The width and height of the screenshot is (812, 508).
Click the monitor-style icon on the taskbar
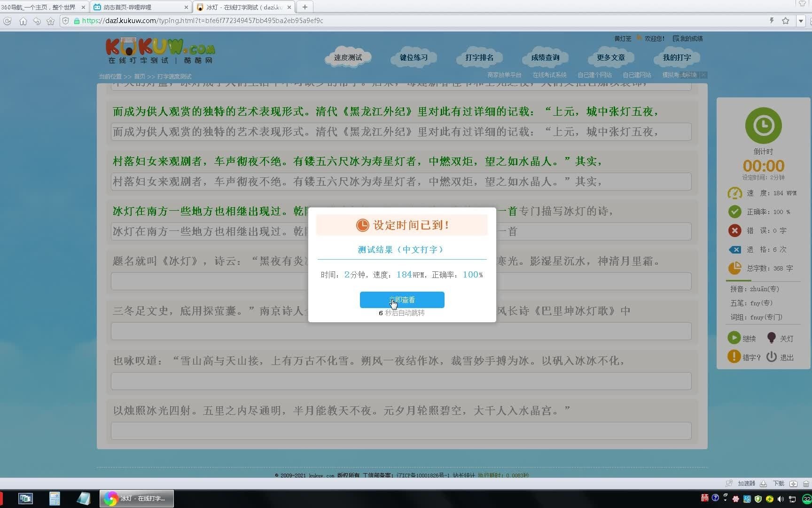pos(25,499)
